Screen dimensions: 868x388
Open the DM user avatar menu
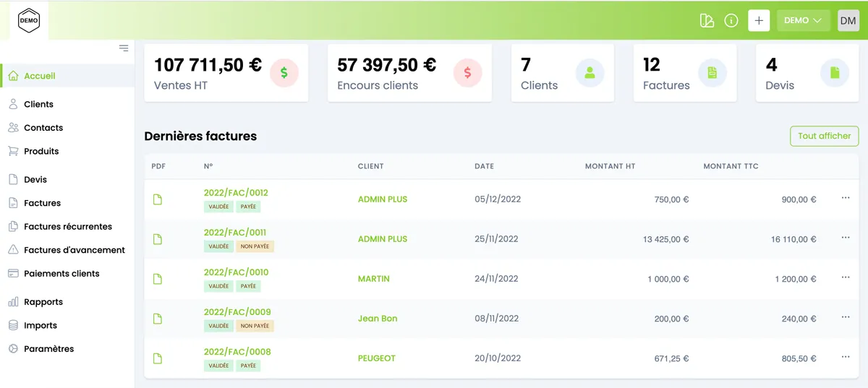coord(848,21)
